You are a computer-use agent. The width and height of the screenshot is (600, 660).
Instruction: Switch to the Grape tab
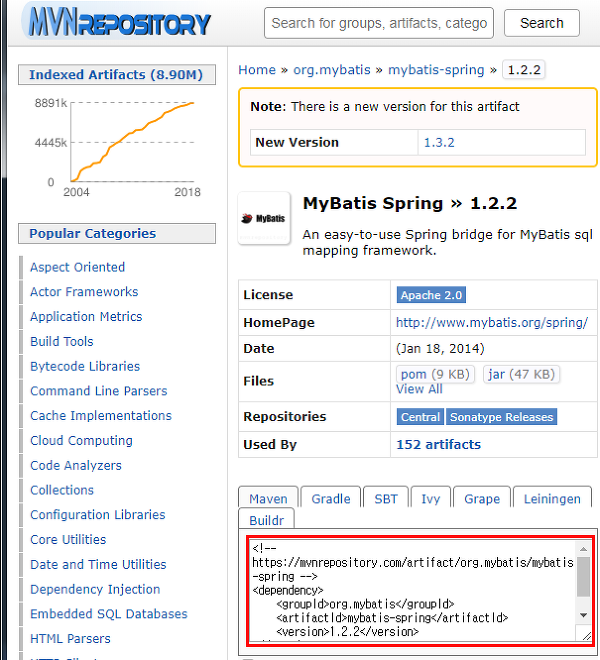[482, 498]
